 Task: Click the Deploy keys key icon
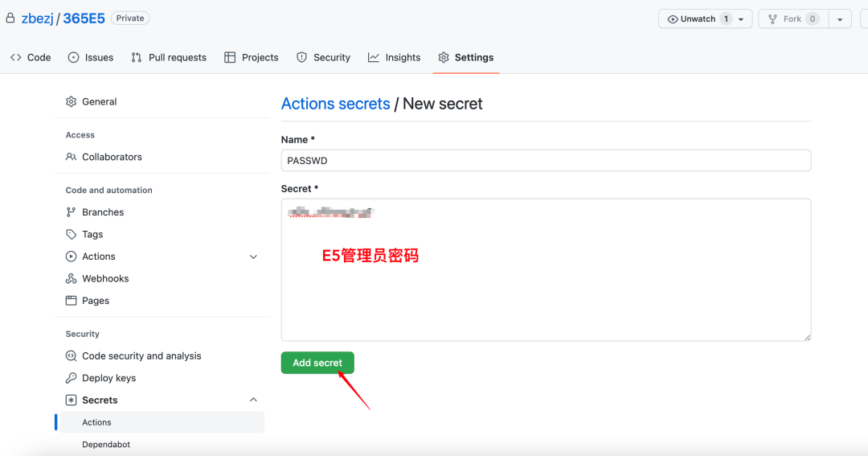pyautogui.click(x=71, y=378)
